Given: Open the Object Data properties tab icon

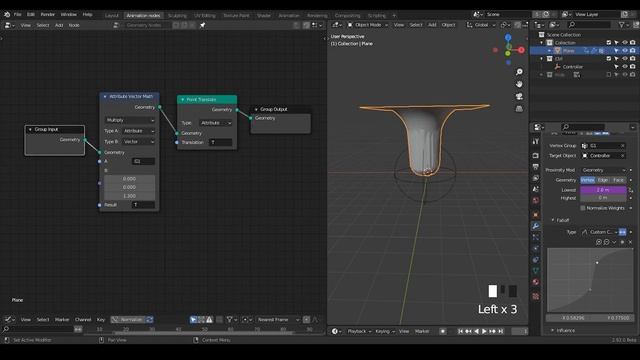Looking at the screenshot, I should tap(536, 271).
